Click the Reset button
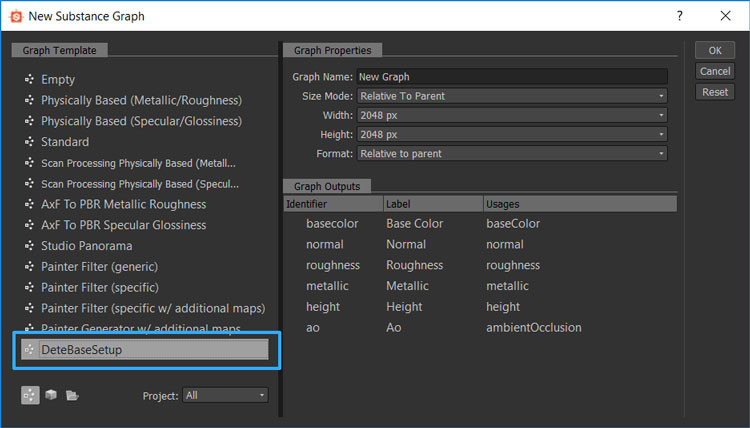 click(715, 92)
